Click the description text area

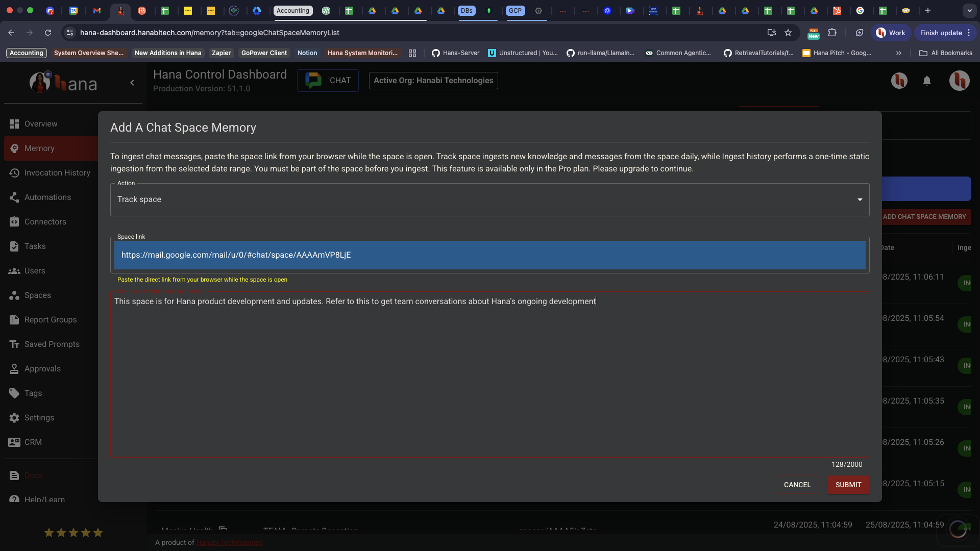tap(490, 374)
